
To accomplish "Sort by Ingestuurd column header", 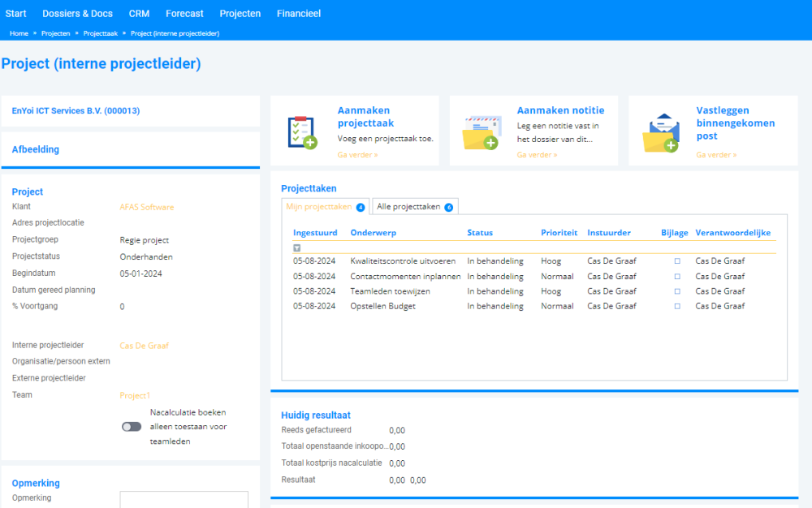I will [315, 233].
